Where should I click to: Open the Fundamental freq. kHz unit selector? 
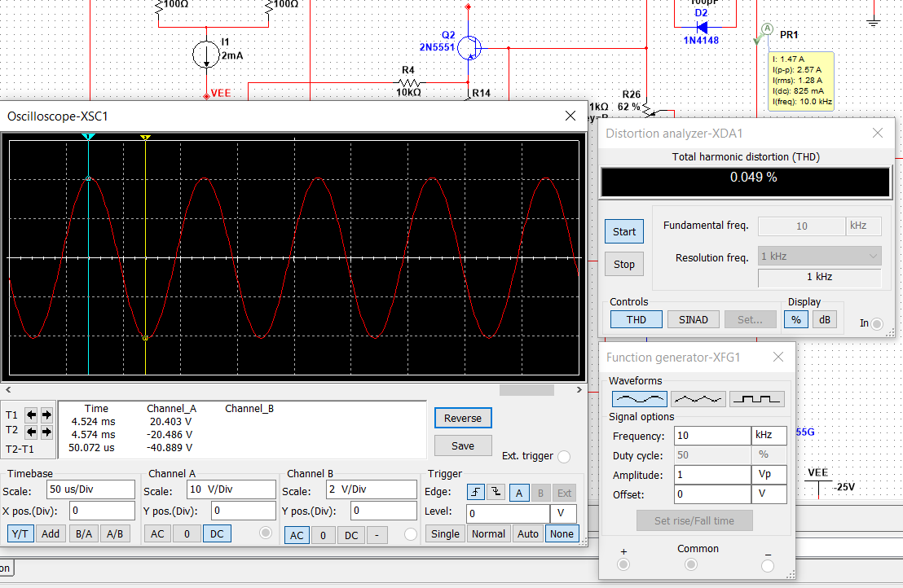click(x=863, y=226)
